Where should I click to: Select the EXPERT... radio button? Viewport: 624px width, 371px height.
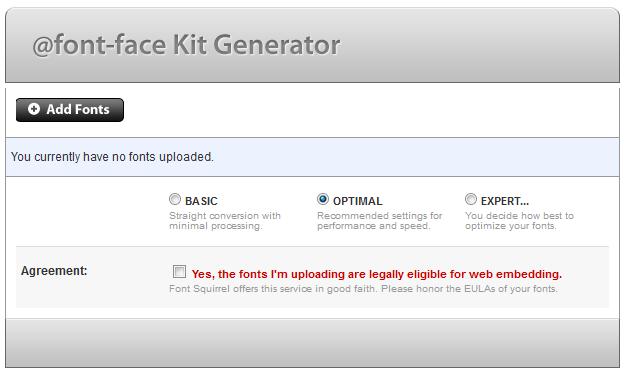click(x=471, y=199)
